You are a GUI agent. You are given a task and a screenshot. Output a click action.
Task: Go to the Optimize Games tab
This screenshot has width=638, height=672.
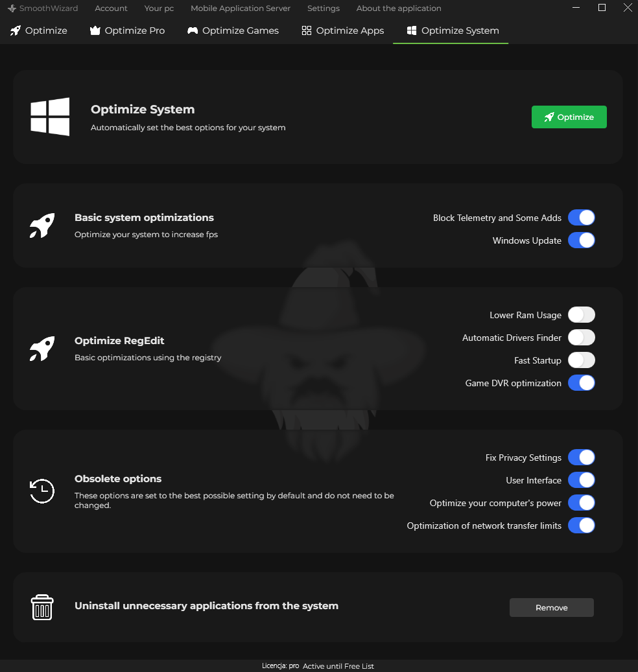[x=233, y=30]
